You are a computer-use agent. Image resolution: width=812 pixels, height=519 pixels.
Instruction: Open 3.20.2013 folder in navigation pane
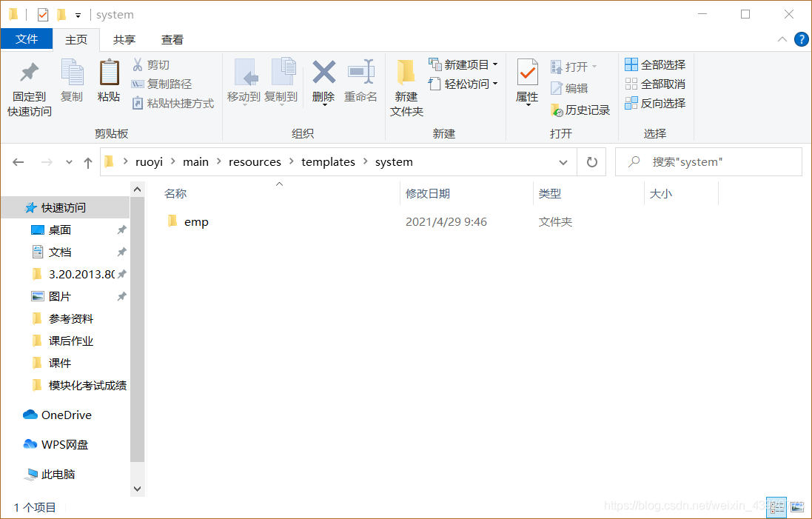[x=81, y=275]
